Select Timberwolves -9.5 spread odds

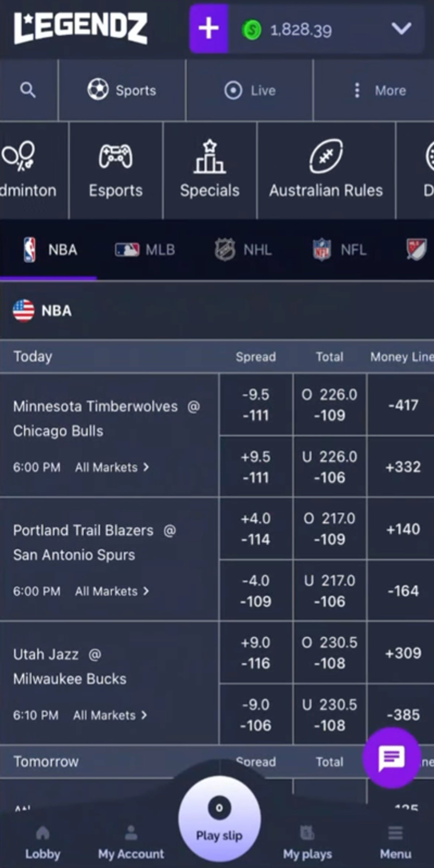[x=256, y=405]
